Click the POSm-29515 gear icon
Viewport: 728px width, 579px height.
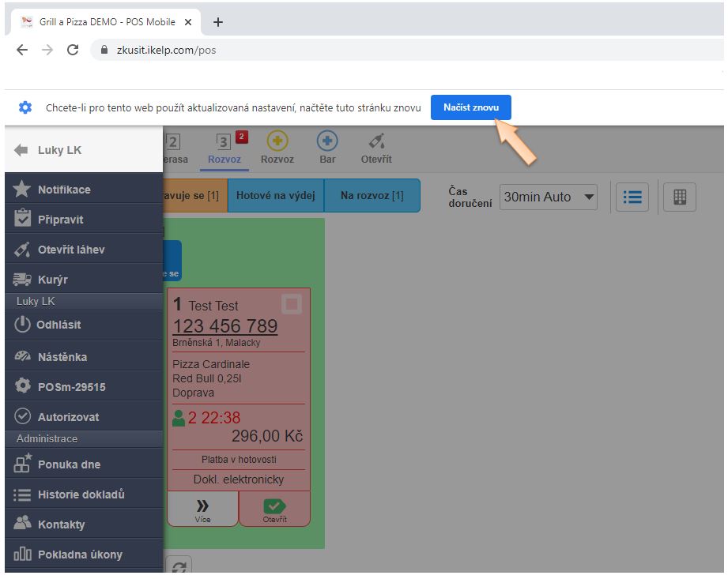pos(22,387)
